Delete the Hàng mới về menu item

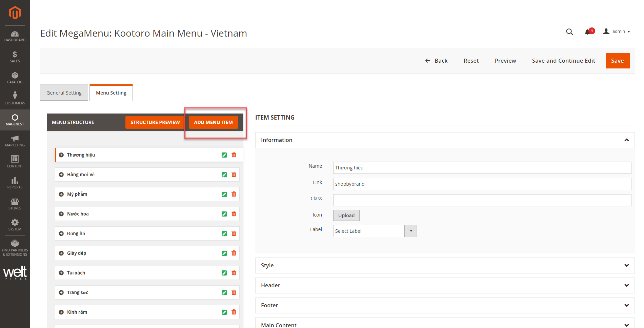tap(234, 175)
